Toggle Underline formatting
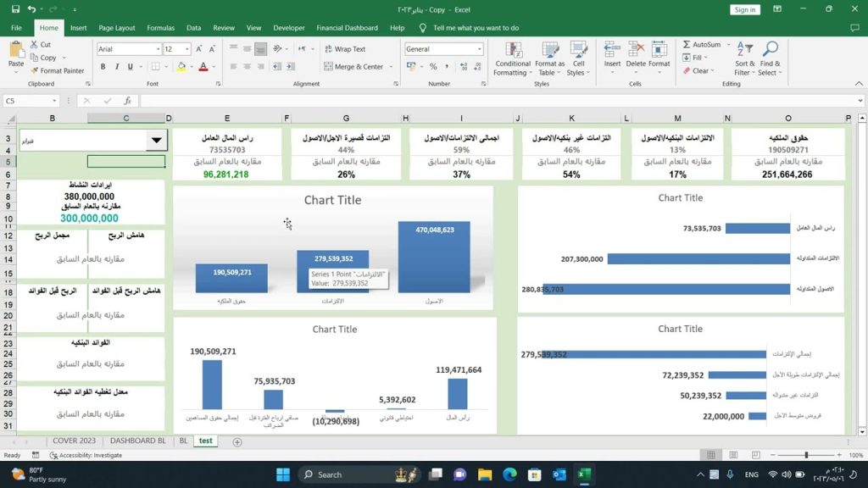Viewport: 868px width, 488px height. [x=130, y=66]
